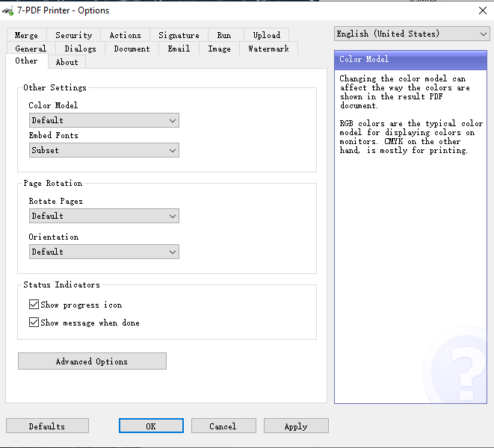Image resolution: width=494 pixels, height=448 pixels.
Task: Switch to the Merge tab
Action: [26, 35]
